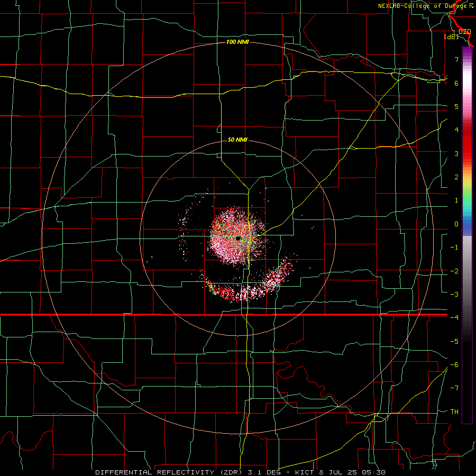The image size is (476, 476).
Task: Click the -7 value on the color scale
Action: point(454,388)
